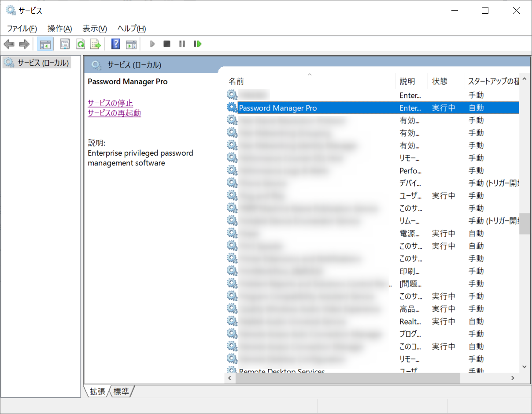Click the horizontal scrollbar thumb
This screenshot has height=414, width=532.
(x=347, y=378)
